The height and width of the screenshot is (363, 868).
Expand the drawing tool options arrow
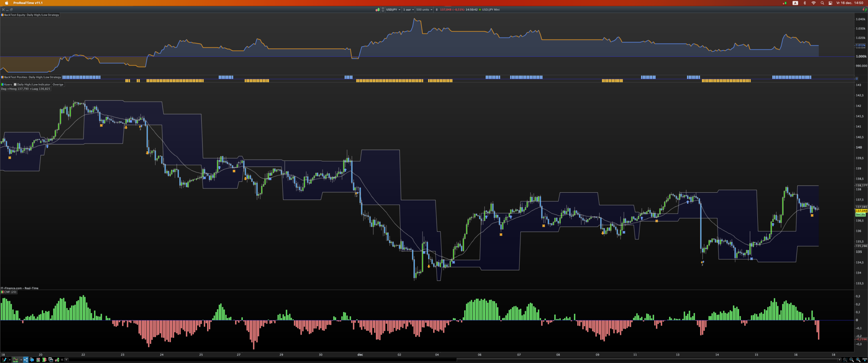10,360
